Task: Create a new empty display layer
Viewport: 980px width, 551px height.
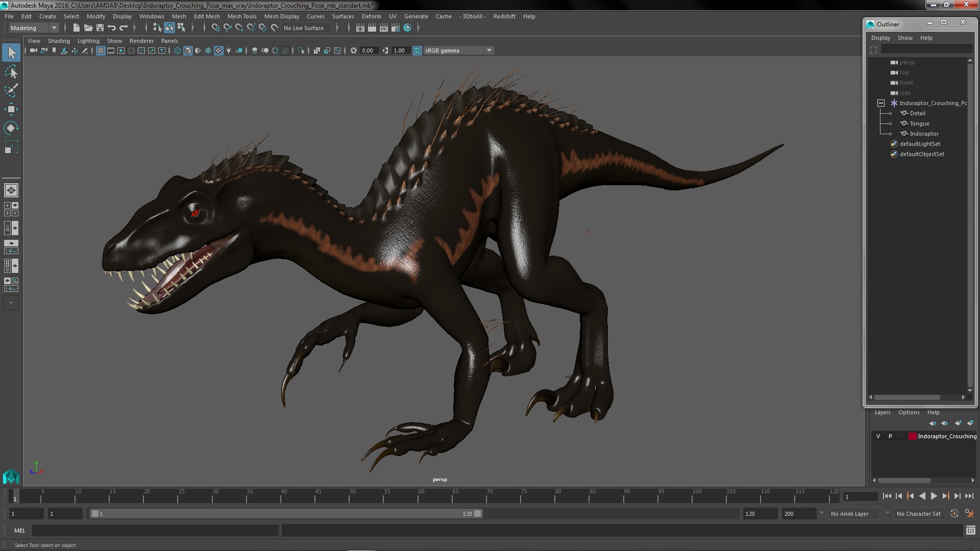Action: [958, 423]
